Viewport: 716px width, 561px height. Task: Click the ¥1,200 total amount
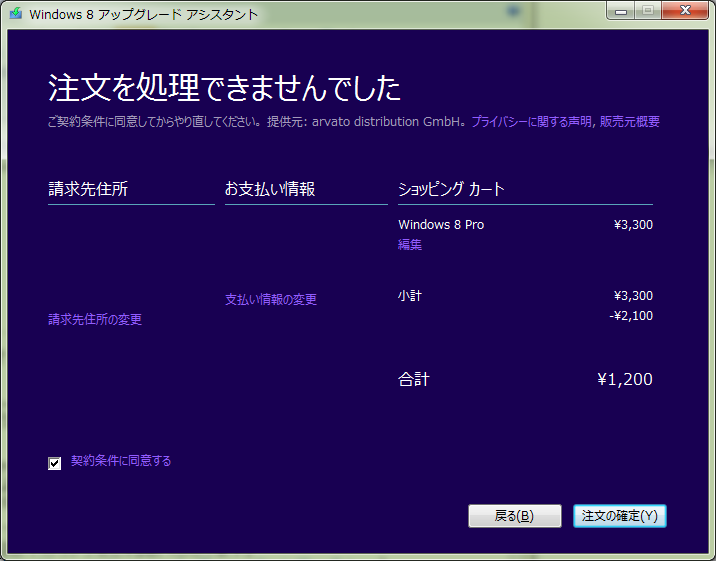click(x=625, y=379)
